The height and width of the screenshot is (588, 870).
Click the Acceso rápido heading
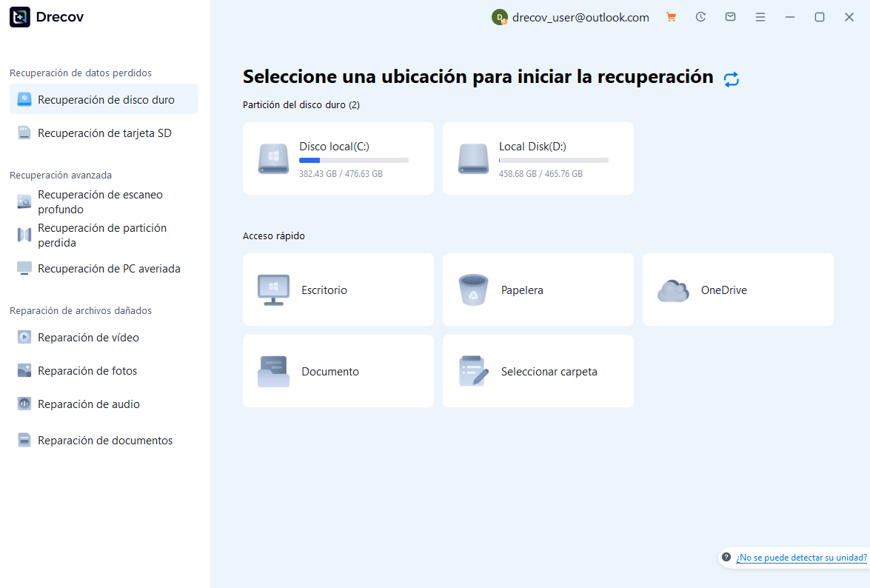point(273,235)
